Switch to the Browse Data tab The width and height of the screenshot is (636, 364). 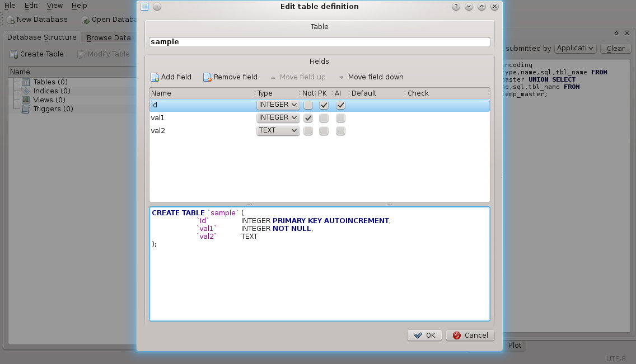click(108, 37)
